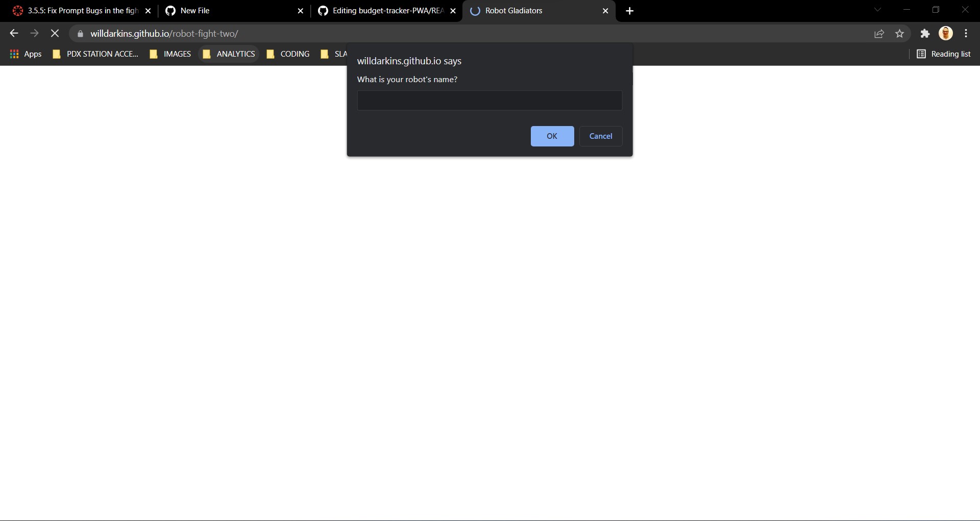Screen dimensions: 980x521
Task: Restore down the Chrome window
Action: [x=936, y=10]
